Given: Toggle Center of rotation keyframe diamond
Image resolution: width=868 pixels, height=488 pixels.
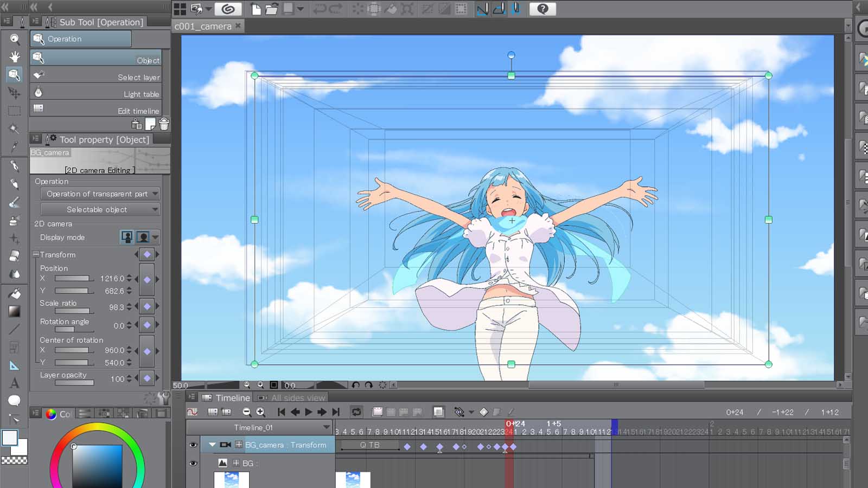Looking at the screenshot, I should pyautogui.click(x=147, y=351).
